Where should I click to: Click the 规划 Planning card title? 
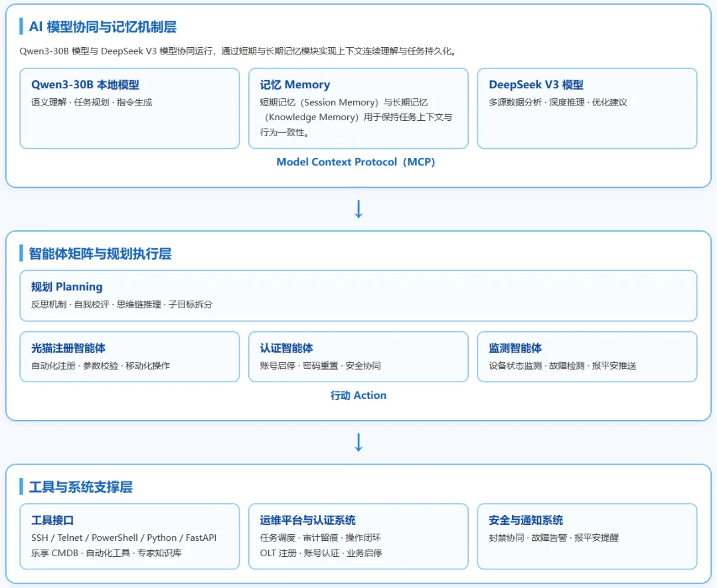click(67, 287)
